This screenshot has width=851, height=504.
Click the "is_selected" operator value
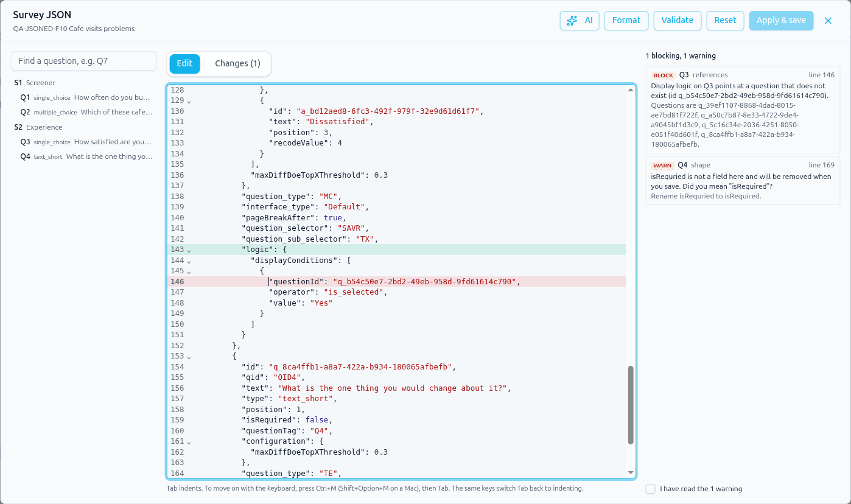click(x=355, y=292)
